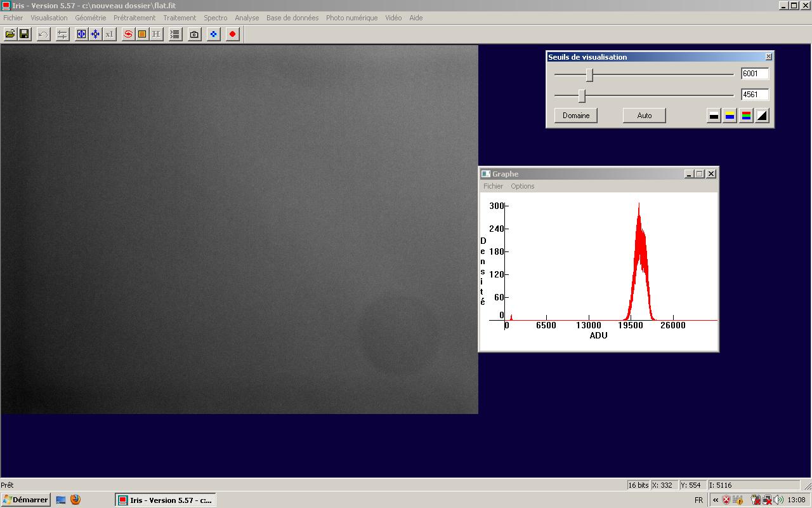Close the Seuils de visualisation dialog

tap(769, 57)
